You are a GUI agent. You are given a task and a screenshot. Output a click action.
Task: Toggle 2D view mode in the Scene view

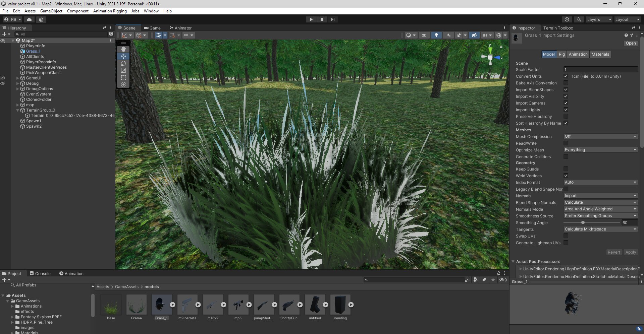coord(424,35)
